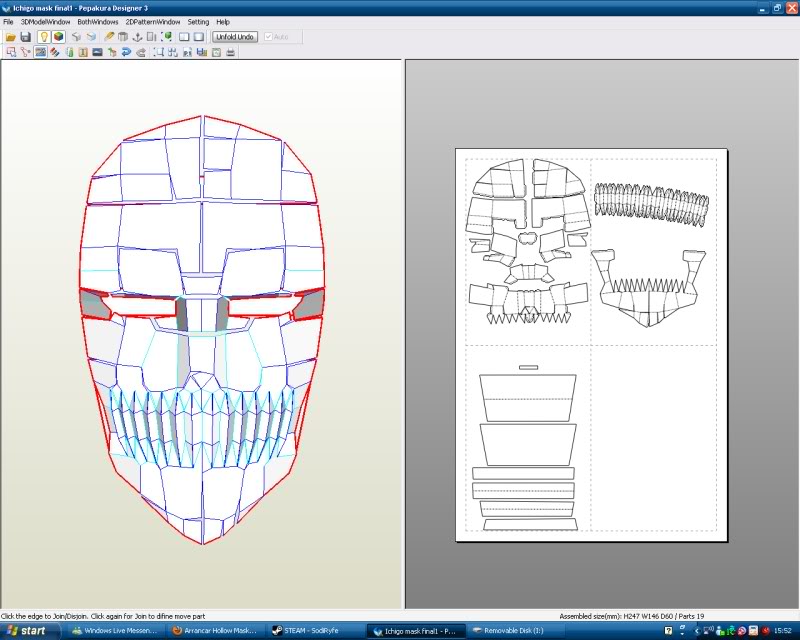Switch to split two-pane window layout
This screenshot has height=640, width=800.
[x=184, y=37]
